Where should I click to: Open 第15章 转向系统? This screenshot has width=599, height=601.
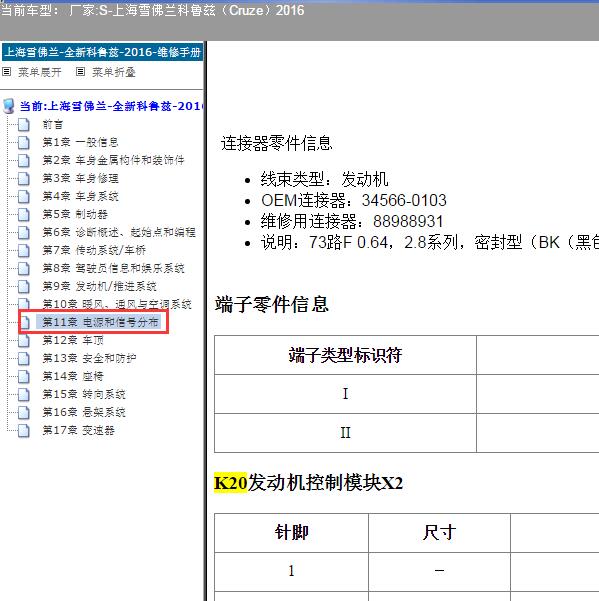point(84,394)
